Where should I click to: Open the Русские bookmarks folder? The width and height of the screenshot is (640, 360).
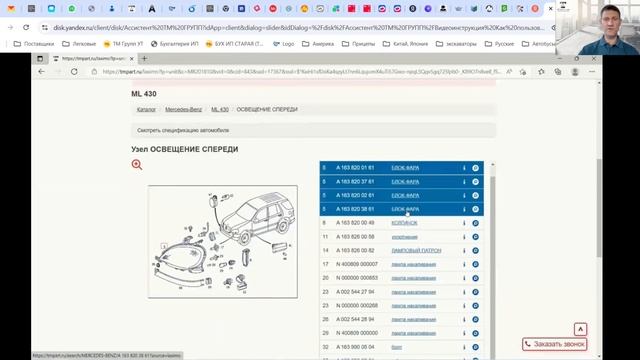[499, 44]
